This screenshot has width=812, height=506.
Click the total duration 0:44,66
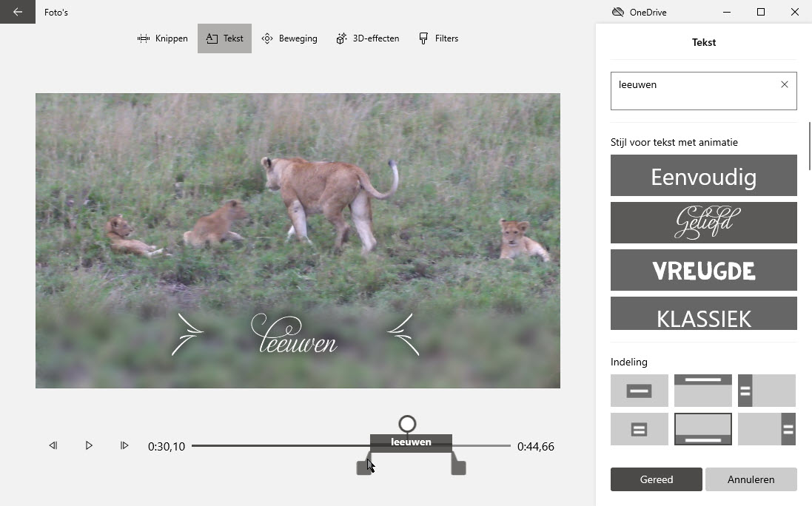pyautogui.click(x=535, y=447)
